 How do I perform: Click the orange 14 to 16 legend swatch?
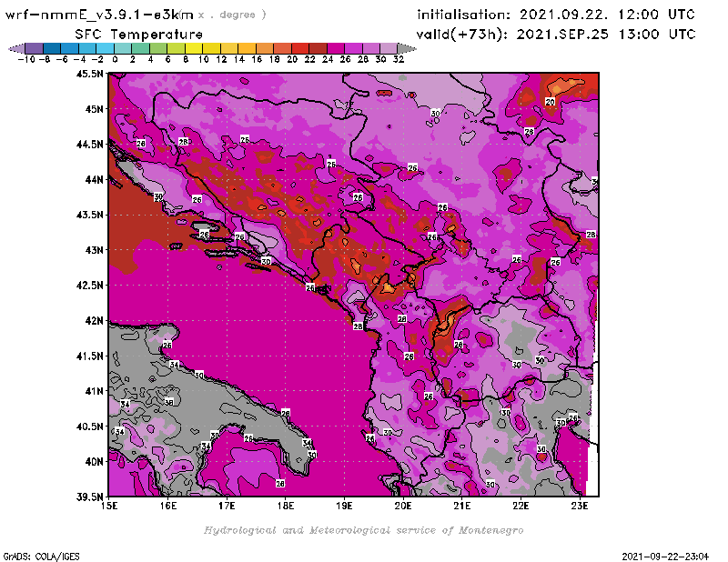[x=247, y=48]
